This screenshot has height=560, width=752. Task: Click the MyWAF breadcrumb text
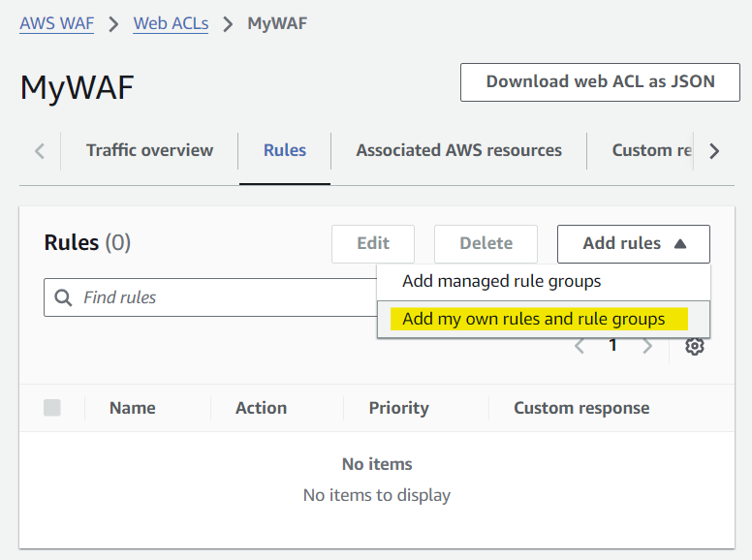[277, 23]
